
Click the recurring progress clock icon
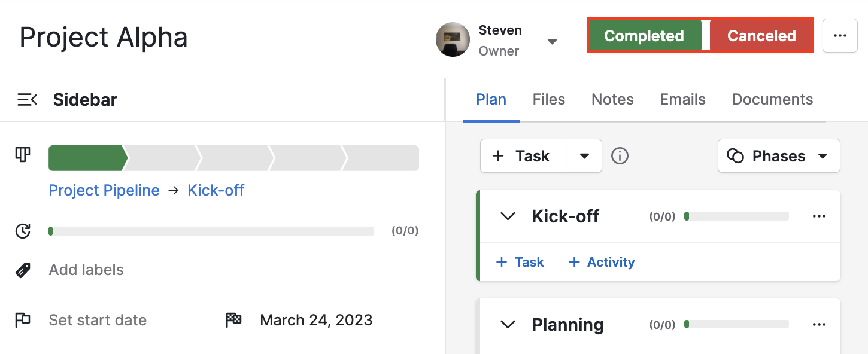click(x=22, y=231)
